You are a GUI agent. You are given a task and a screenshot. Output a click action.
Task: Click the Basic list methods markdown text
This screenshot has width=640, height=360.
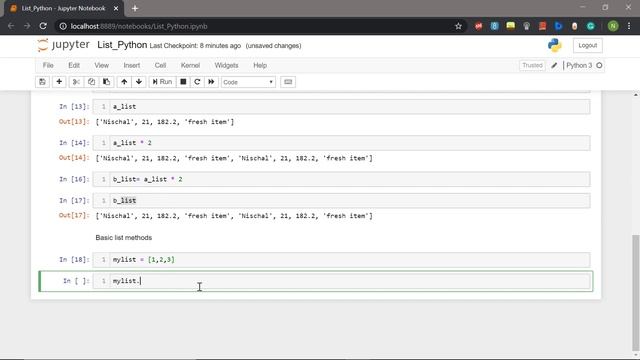point(124,238)
